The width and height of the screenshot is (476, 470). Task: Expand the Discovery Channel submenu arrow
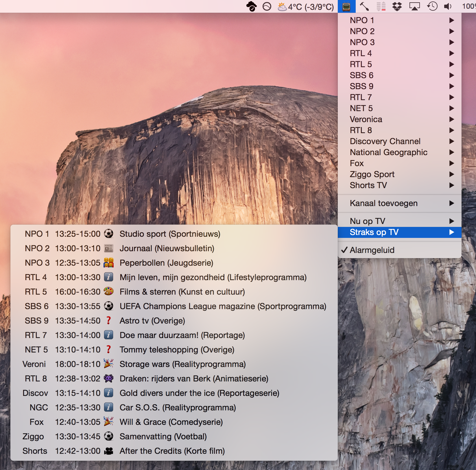click(452, 141)
